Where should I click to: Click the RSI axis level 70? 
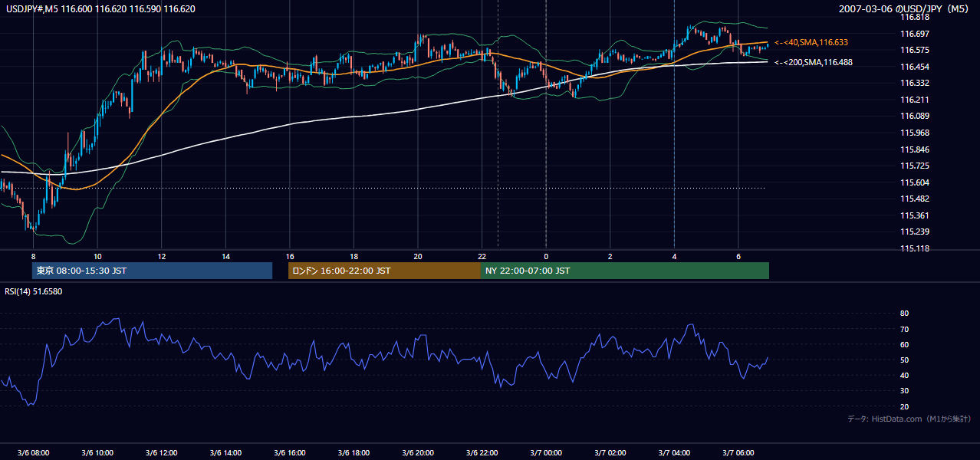[x=904, y=329]
